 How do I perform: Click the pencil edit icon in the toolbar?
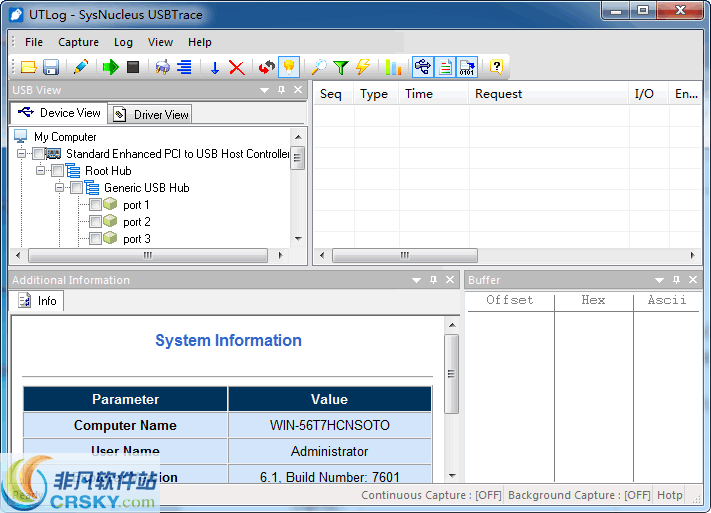point(81,67)
